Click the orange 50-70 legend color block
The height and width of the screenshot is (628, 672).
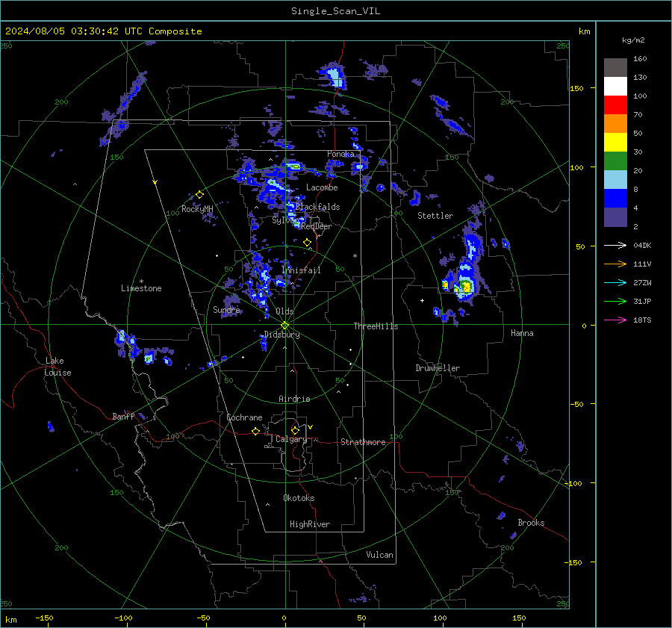coord(615,123)
